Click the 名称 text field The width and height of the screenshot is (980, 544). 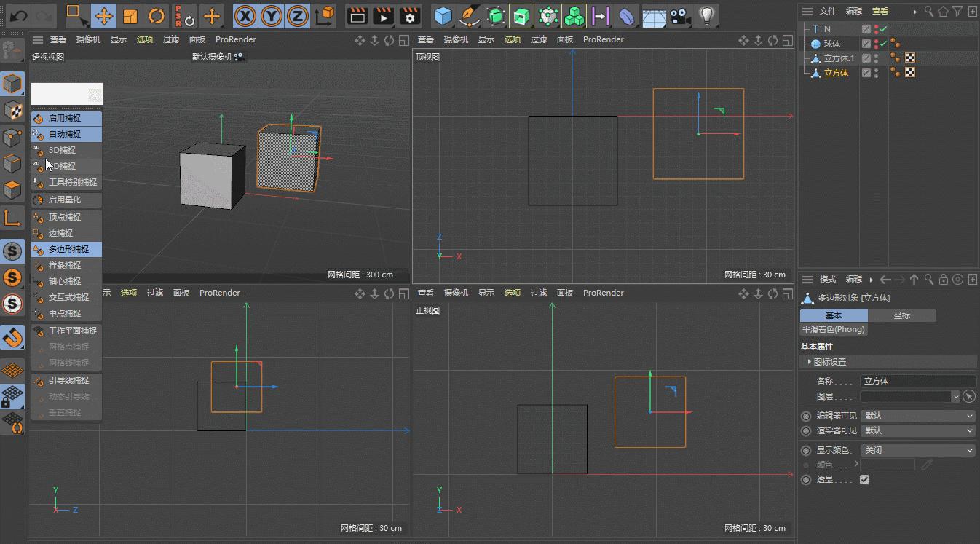coord(917,381)
